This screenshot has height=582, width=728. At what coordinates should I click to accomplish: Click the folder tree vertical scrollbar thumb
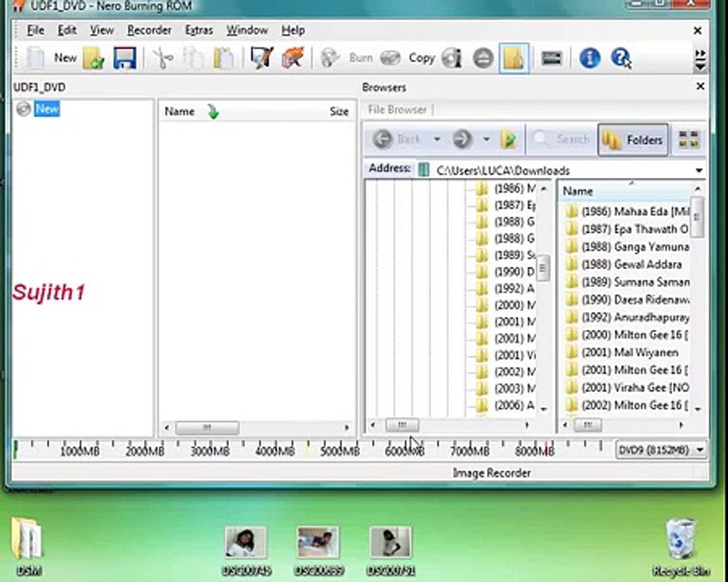click(543, 268)
